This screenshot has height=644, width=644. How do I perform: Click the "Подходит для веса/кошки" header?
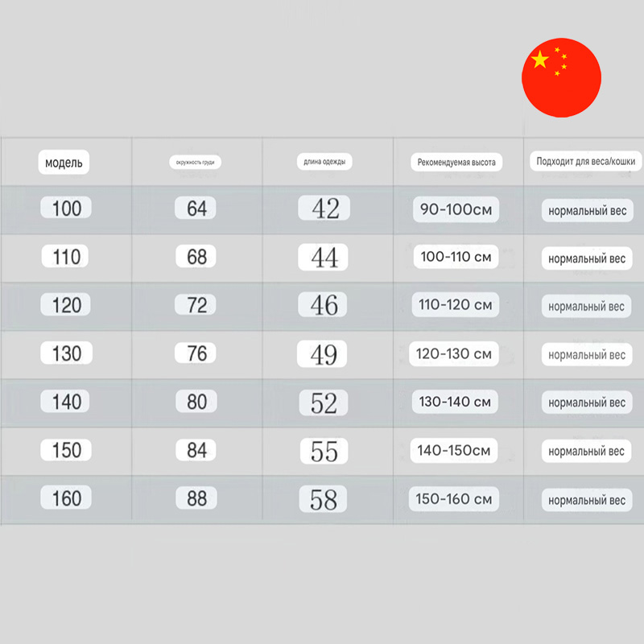pyautogui.click(x=585, y=162)
